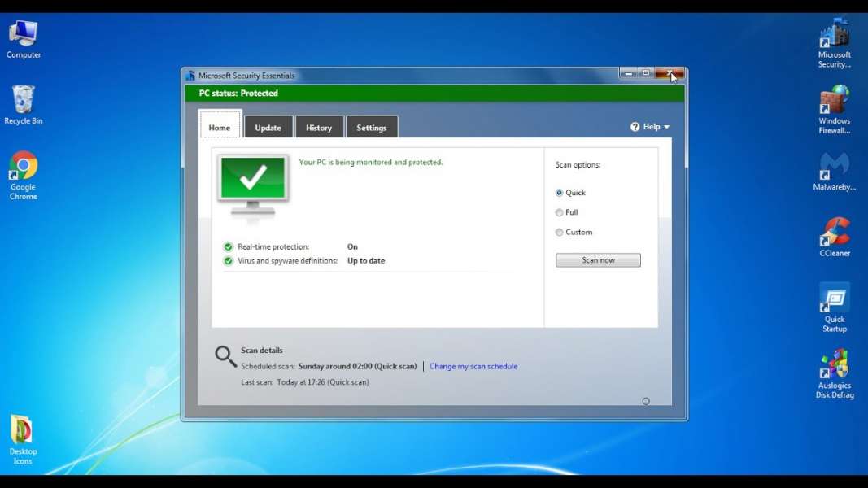Viewport: 868px width, 488px height.
Task: Select the Malwarebytes desktop shortcut
Action: (834, 172)
